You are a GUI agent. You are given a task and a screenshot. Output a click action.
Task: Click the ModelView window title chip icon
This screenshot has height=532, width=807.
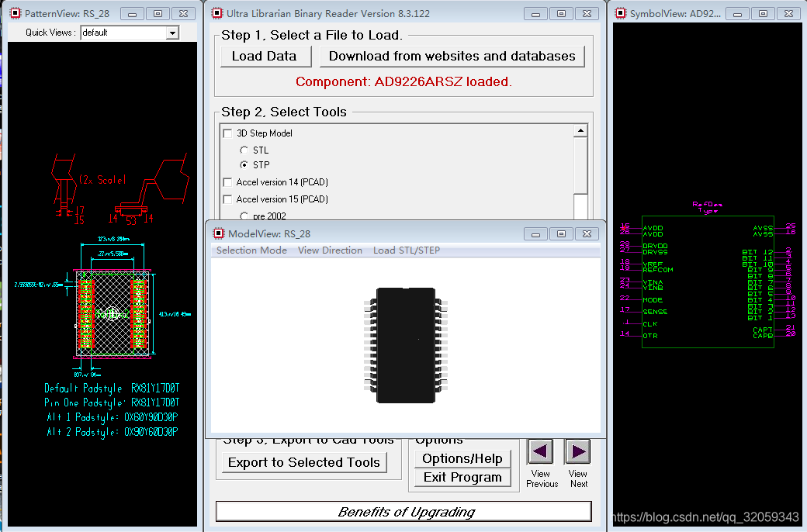click(x=219, y=233)
